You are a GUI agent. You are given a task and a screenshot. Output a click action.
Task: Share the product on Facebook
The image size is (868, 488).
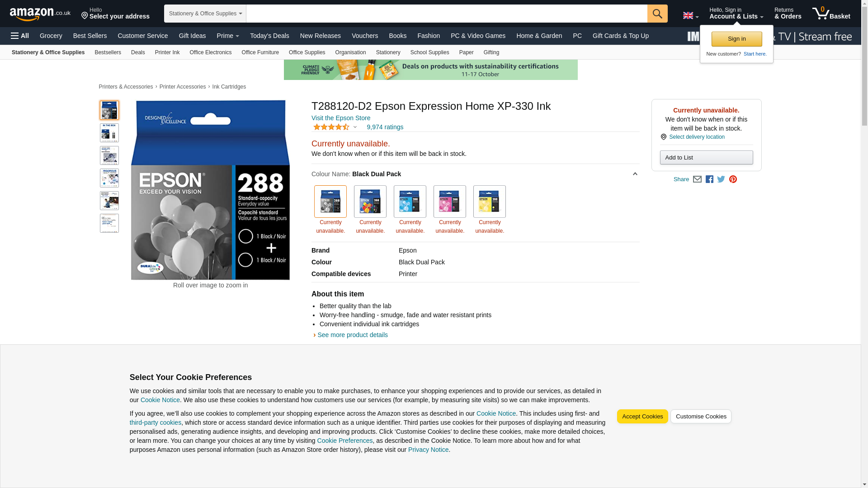click(x=709, y=179)
